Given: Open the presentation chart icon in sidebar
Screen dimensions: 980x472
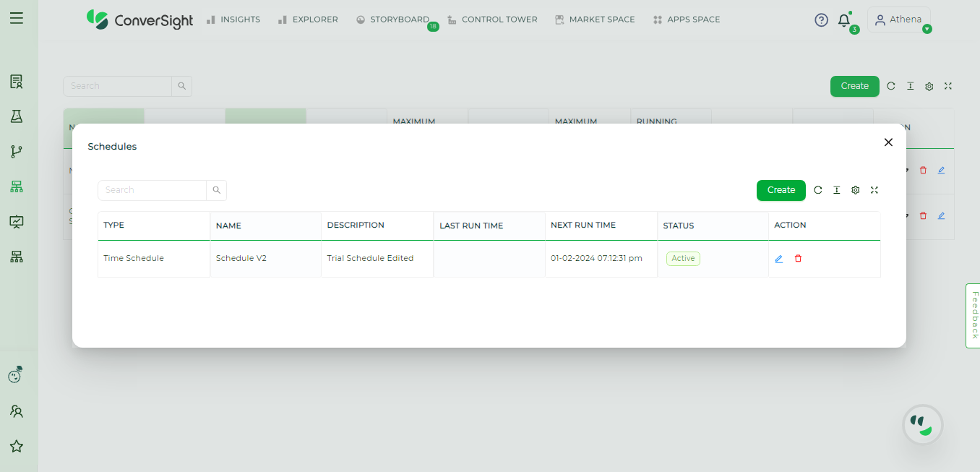Looking at the screenshot, I should [17, 221].
